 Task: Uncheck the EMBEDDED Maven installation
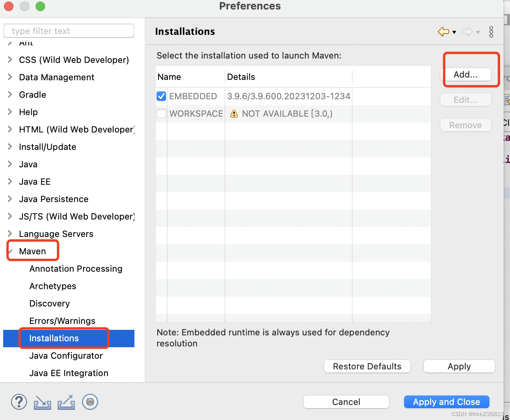[x=161, y=96]
